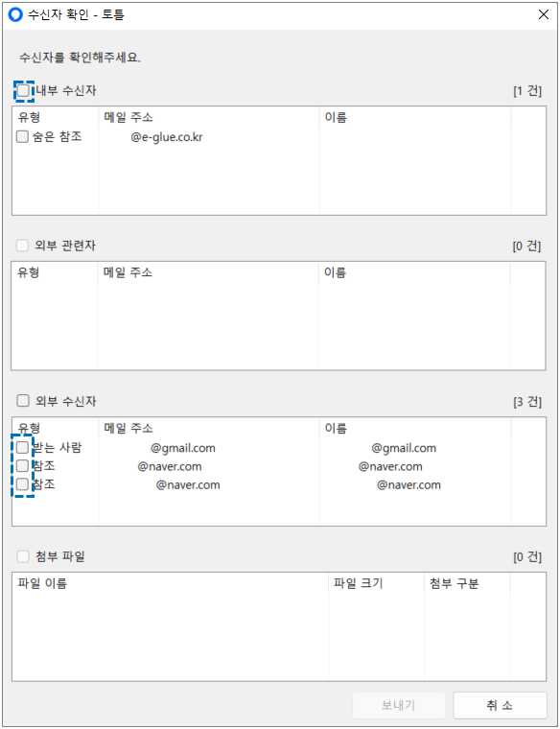Click the 파일 크기 column header

pyautogui.click(x=358, y=583)
